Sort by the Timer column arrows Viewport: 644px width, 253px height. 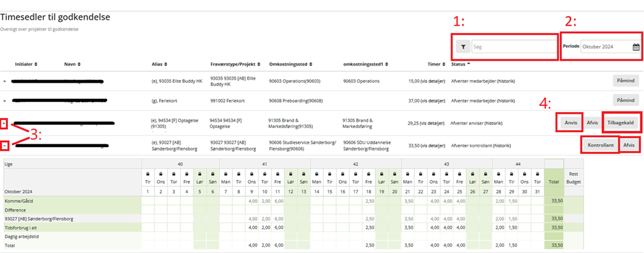pos(444,64)
